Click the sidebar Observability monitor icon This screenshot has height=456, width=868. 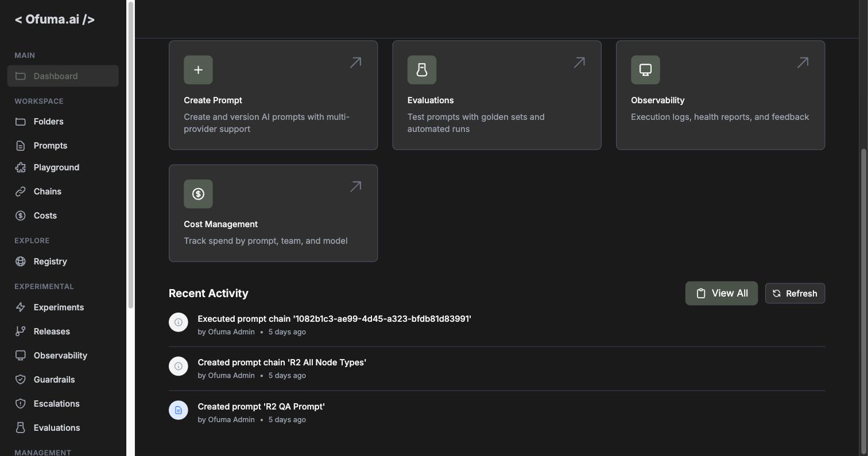click(21, 356)
